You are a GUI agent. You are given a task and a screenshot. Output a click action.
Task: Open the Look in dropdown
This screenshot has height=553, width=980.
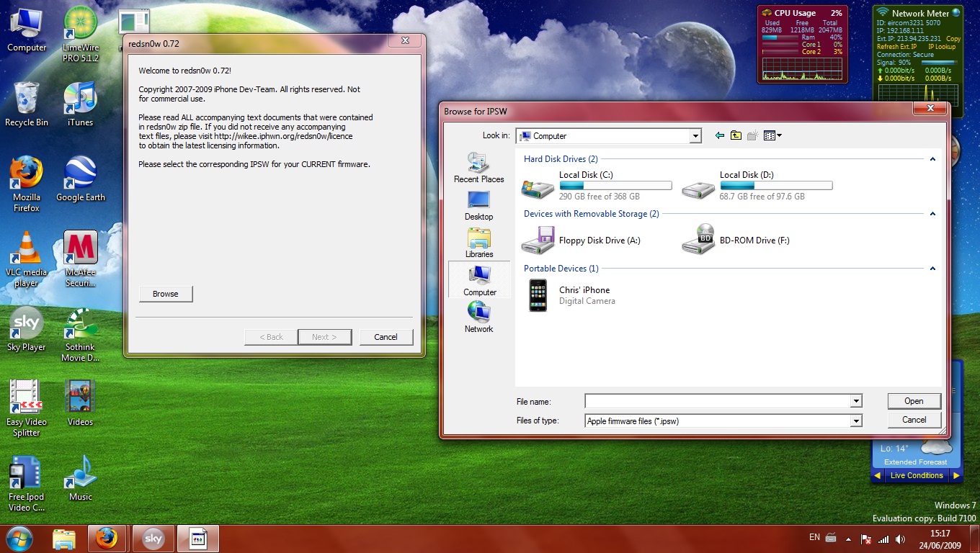(695, 136)
